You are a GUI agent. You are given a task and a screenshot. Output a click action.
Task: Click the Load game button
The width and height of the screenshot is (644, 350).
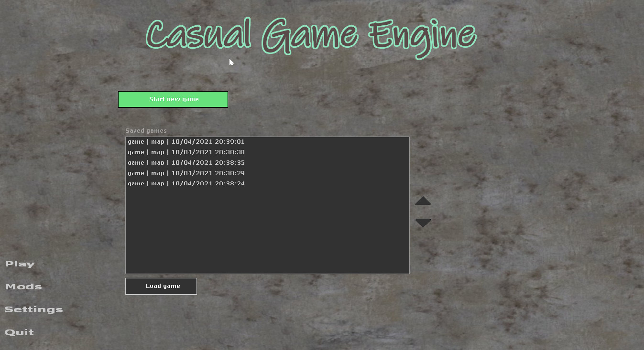point(161,286)
